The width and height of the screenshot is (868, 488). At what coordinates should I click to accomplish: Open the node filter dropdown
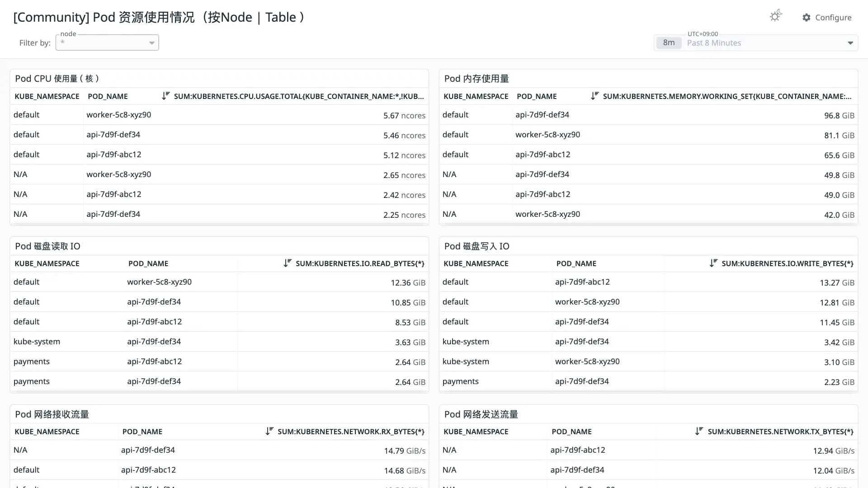tap(107, 43)
